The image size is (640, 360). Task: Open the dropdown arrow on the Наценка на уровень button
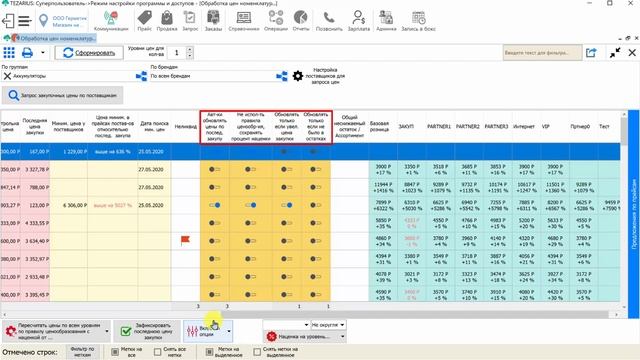(342, 337)
